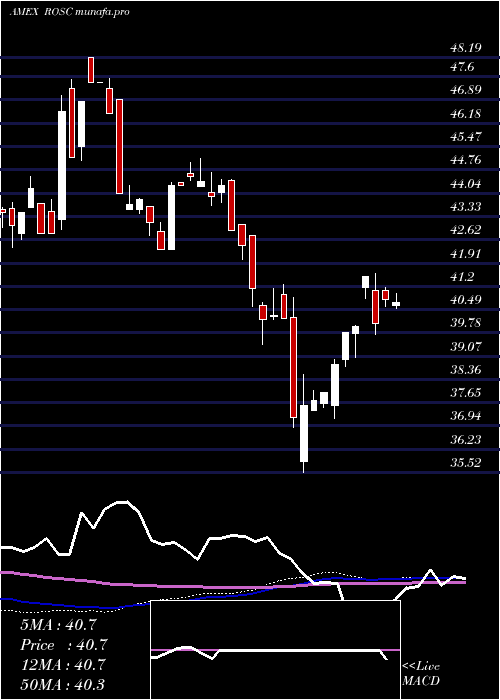Click the '12MA : 40.7' readout

pos(62,665)
